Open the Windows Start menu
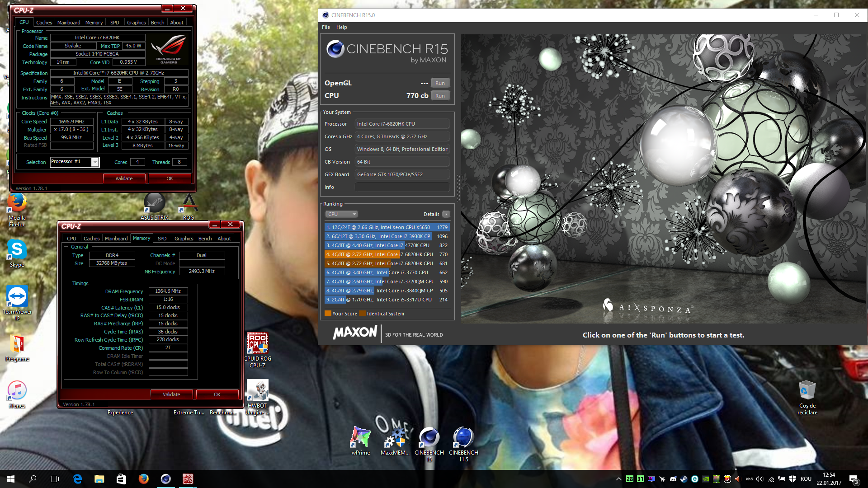Viewport: 868px width, 488px height. (11, 479)
